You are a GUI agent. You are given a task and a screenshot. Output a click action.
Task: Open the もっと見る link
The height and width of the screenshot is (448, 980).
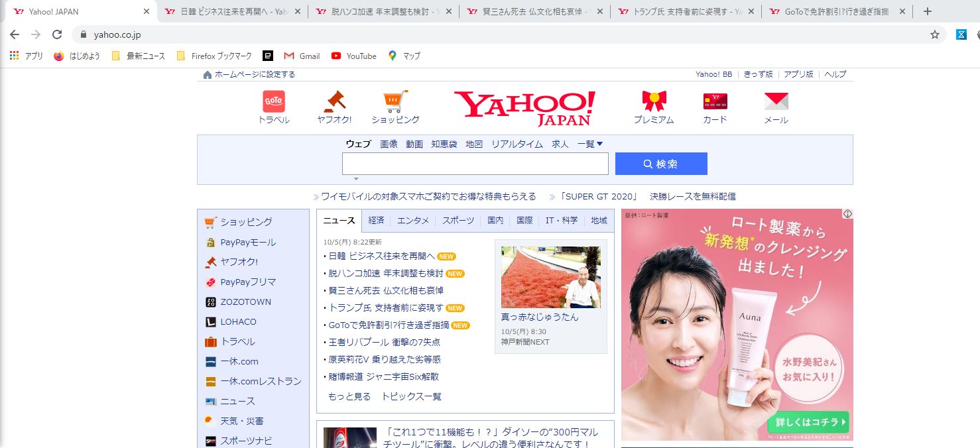349,396
